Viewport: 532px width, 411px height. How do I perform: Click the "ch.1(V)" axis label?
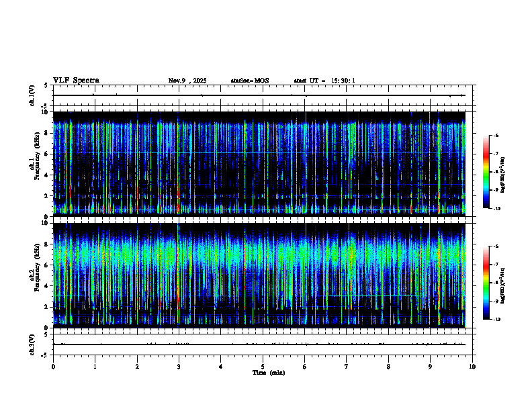[x=32, y=95]
